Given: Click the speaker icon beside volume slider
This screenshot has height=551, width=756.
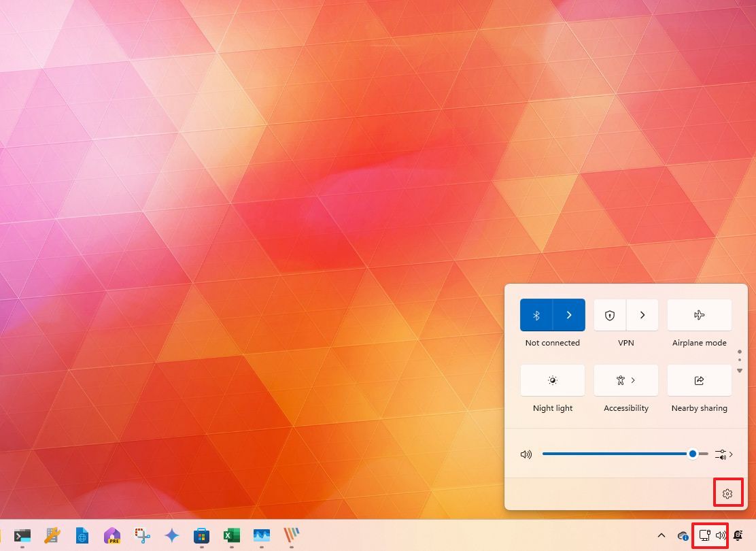Looking at the screenshot, I should click(x=526, y=454).
